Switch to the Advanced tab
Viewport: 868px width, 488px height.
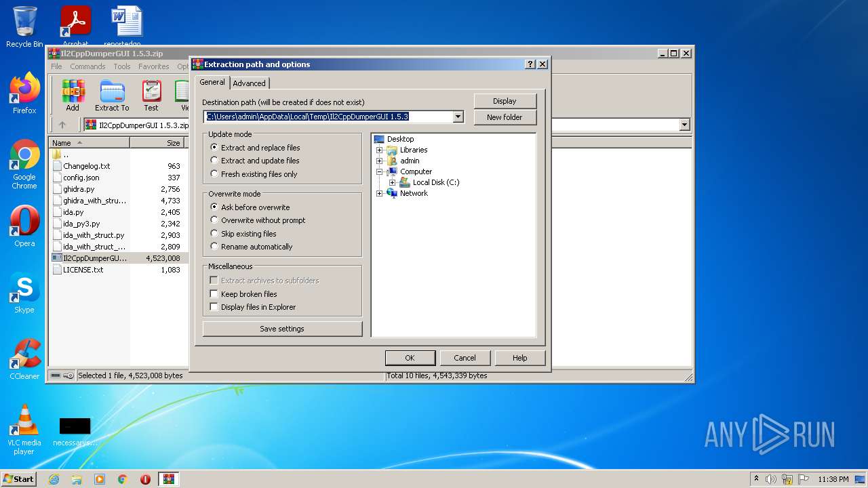pyautogui.click(x=249, y=83)
